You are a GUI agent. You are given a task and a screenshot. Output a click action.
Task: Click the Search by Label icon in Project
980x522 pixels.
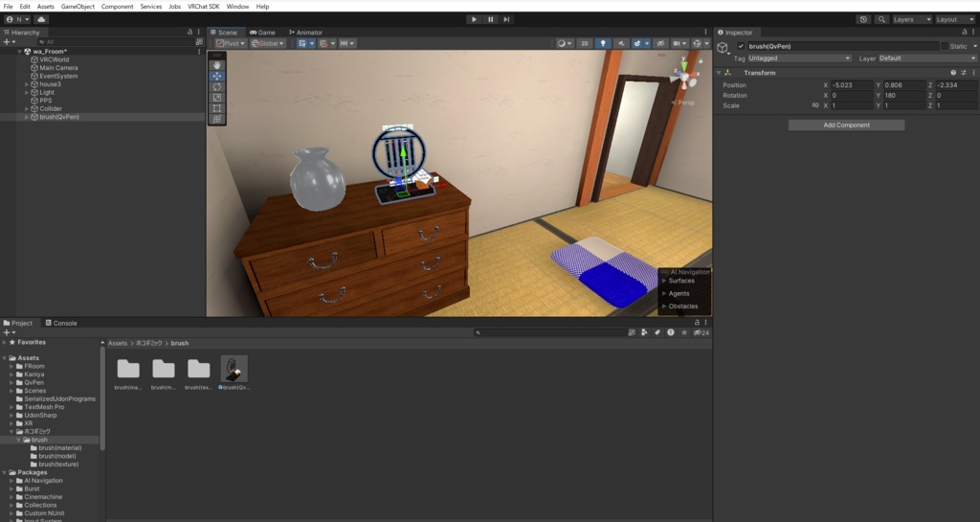pos(657,332)
